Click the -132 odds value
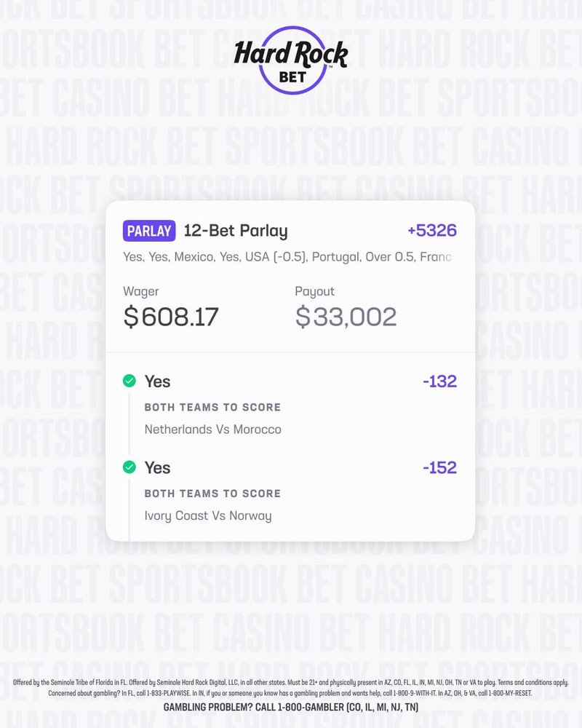This screenshot has height=728, width=582. click(439, 381)
